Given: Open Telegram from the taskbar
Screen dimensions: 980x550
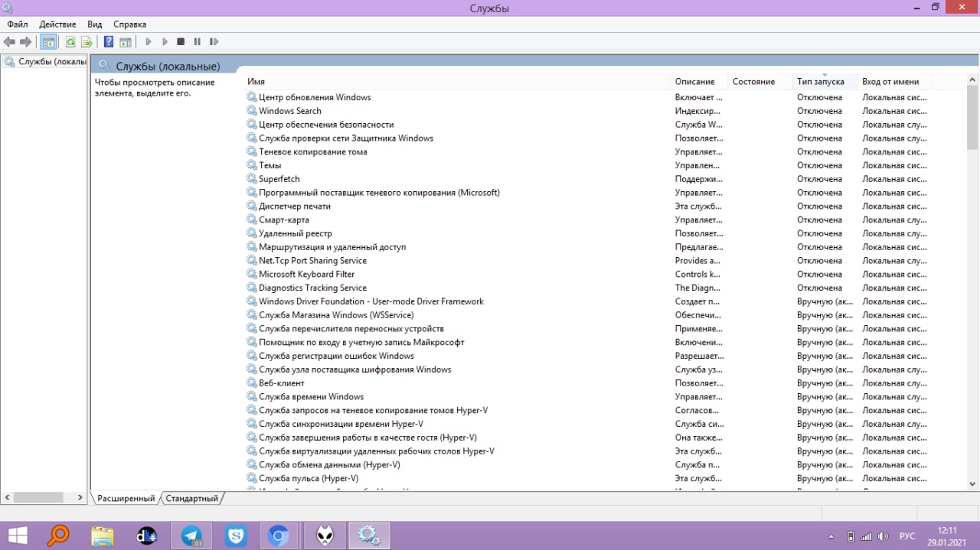Looking at the screenshot, I should [192, 535].
